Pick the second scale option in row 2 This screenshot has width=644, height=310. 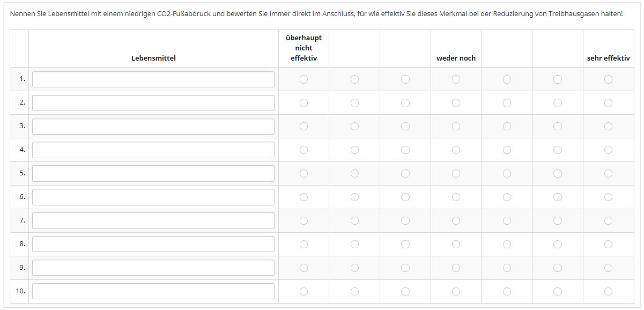pos(354,103)
